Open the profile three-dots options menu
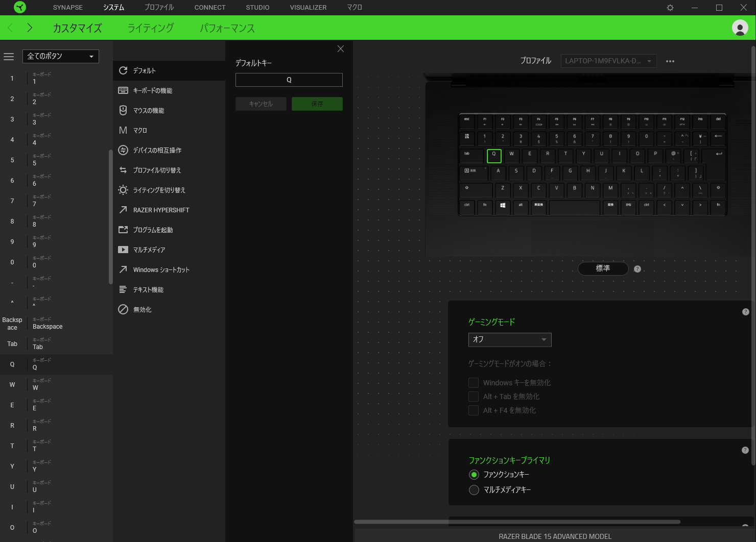This screenshot has width=756, height=542. (670, 61)
